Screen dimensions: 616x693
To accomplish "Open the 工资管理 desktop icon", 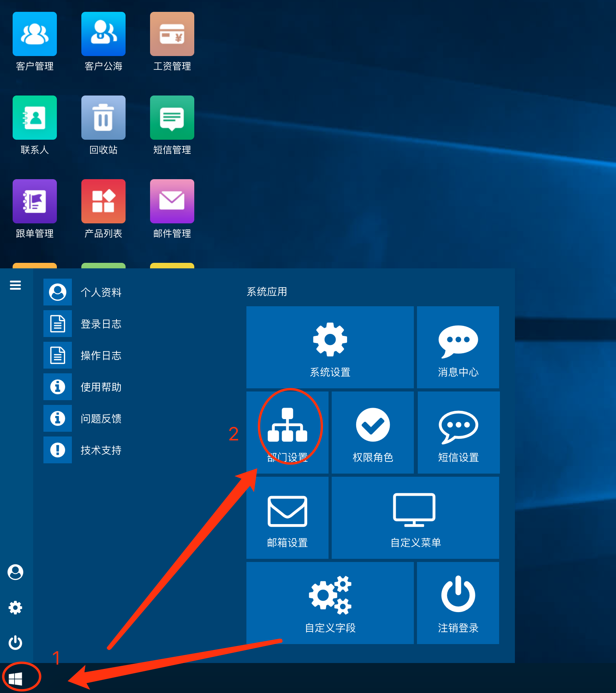I will 172,34.
